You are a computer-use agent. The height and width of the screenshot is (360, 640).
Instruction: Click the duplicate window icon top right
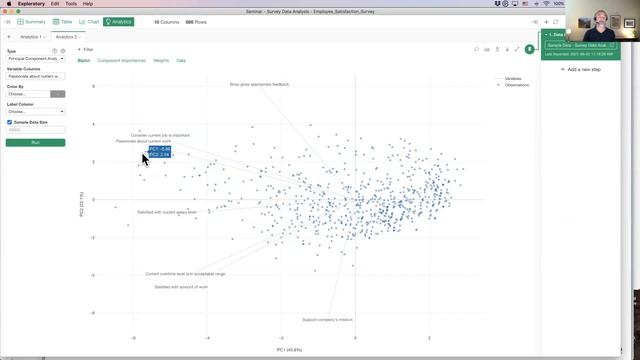point(556,22)
